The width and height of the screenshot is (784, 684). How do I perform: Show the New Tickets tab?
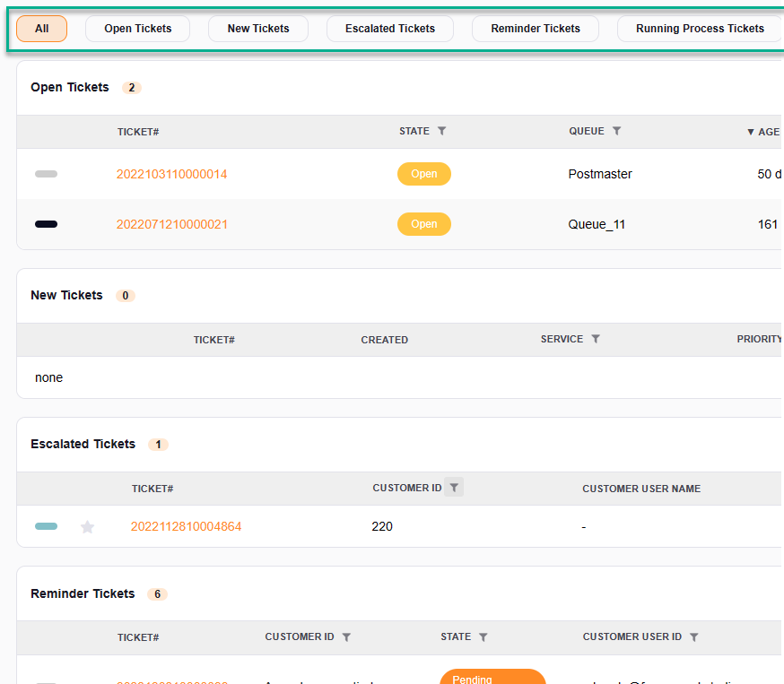(258, 29)
